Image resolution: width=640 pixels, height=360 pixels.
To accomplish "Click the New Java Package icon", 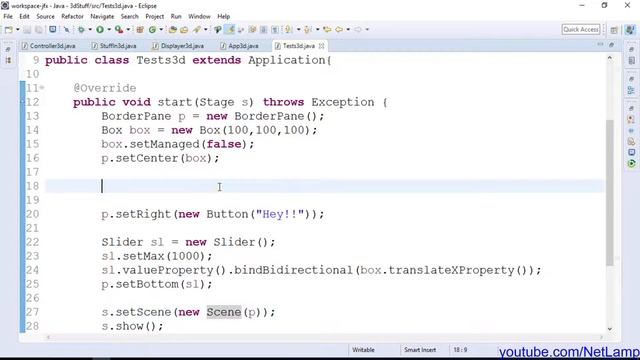I will (x=140, y=29).
